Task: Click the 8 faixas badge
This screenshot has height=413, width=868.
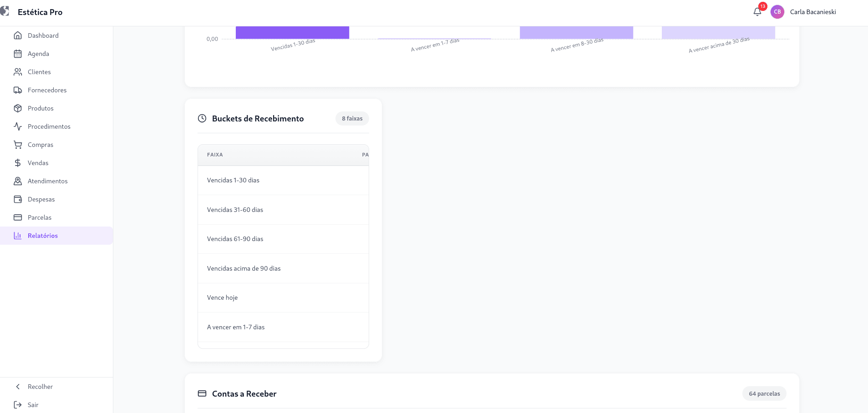Action: (x=352, y=118)
